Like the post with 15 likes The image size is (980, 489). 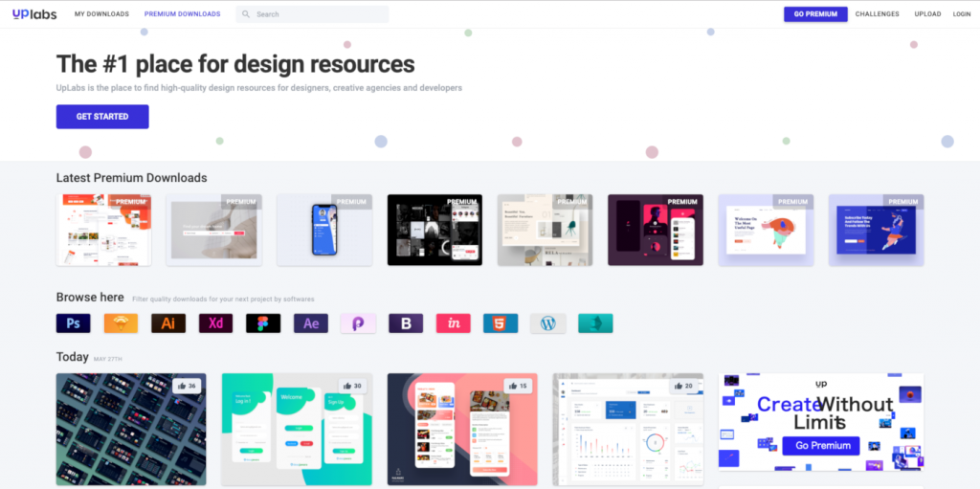click(x=518, y=386)
